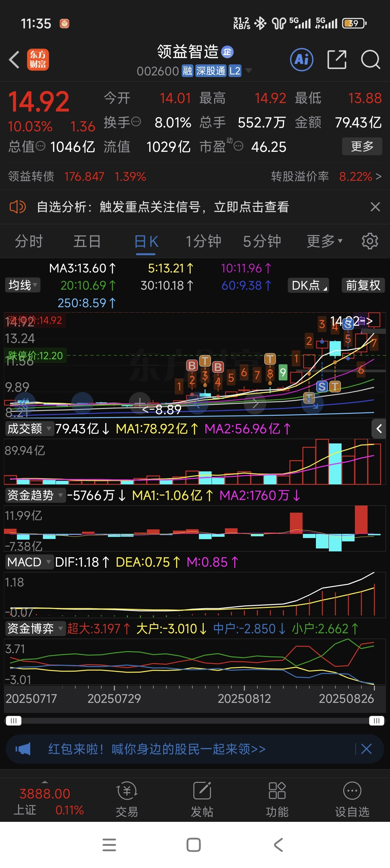390x868 pixels.
Task: Open the AI assistant icon
Action: (x=301, y=59)
